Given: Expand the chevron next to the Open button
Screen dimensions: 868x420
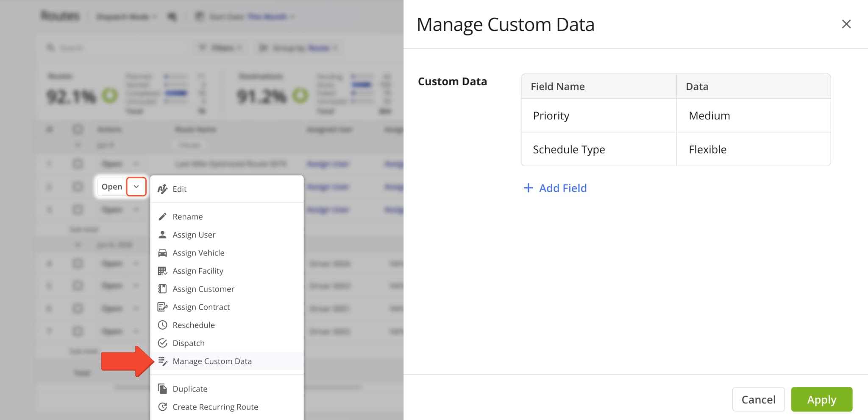Looking at the screenshot, I should click(x=136, y=187).
